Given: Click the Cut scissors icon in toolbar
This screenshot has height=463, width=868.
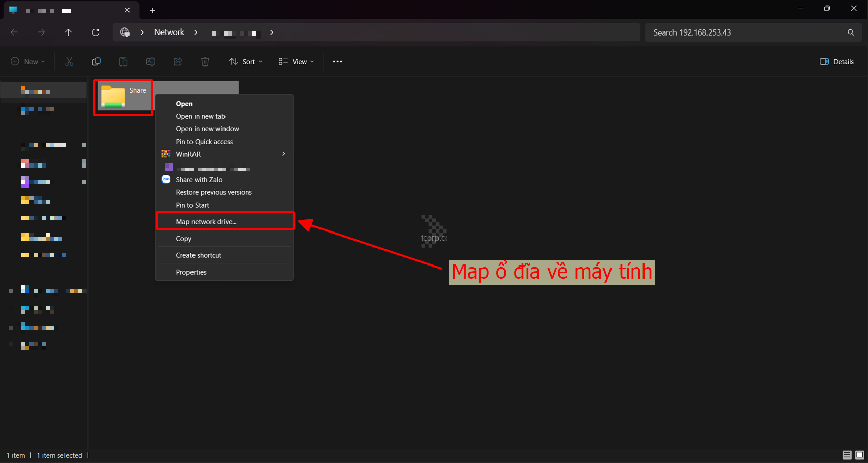Looking at the screenshot, I should (x=69, y=62).
